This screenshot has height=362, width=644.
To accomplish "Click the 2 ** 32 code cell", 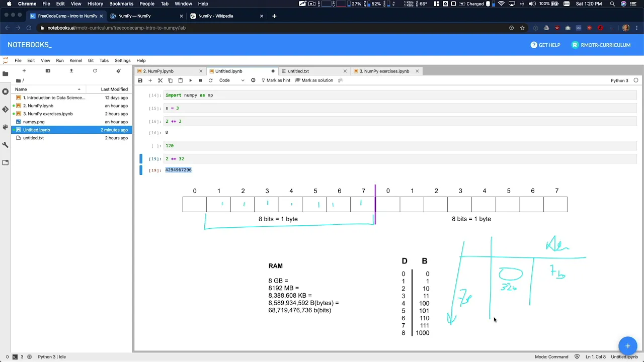I will point(400,159).
